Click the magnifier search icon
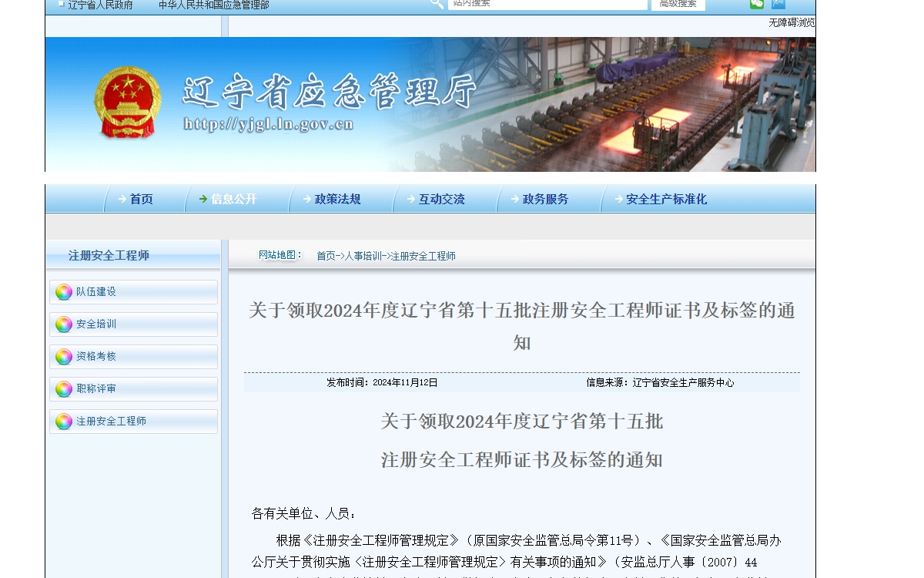This screenshot has width=924, height=578. click(x=436, y=3)
